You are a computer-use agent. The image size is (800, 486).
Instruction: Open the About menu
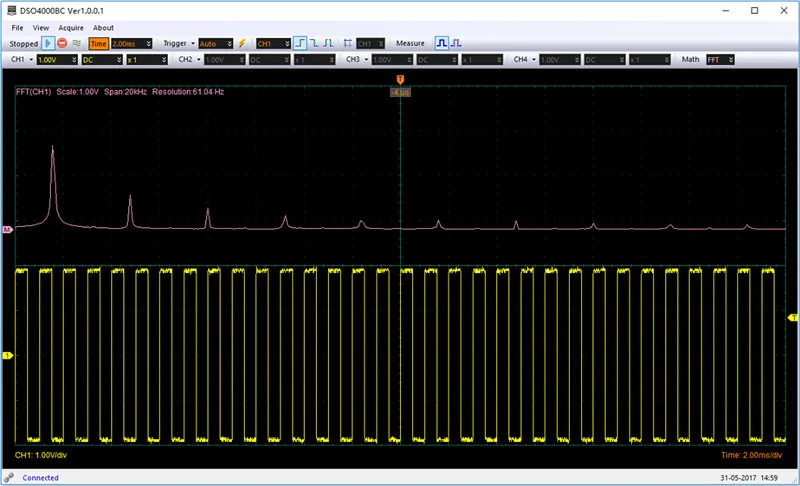click(103, 28)
